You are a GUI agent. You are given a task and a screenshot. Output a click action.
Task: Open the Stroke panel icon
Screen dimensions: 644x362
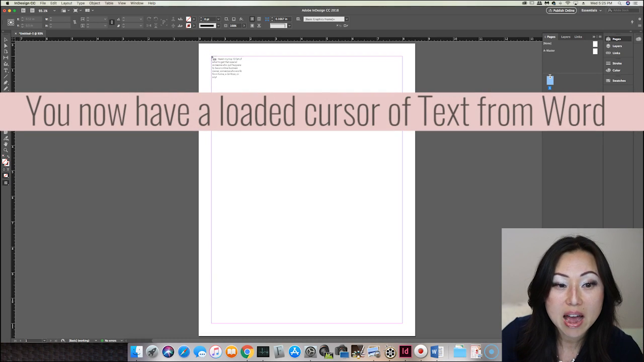click(613, 63)
